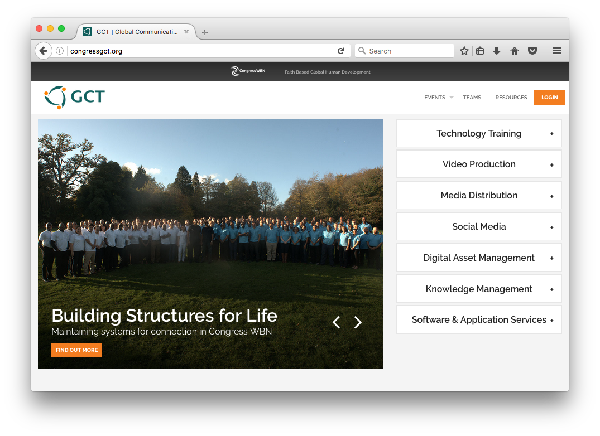Open a new tab with plus button
The image size is (600, 436).
click(x=205, y=32)
